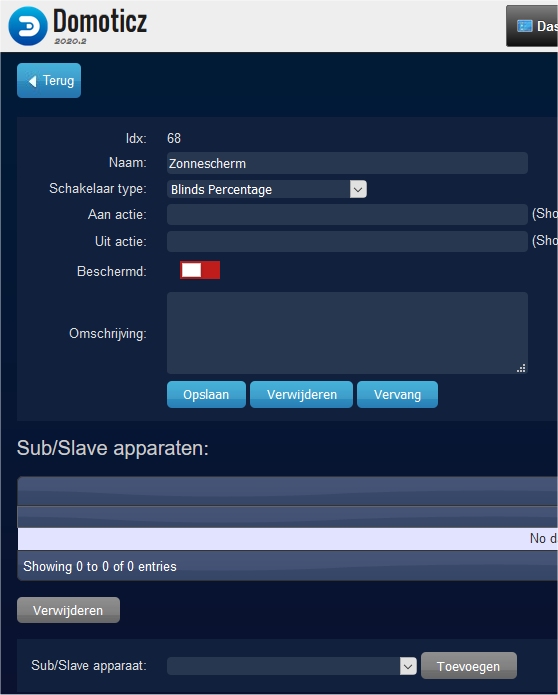Screen dimensions: 558x695
Task: Click gray Verwijderen below the table
Action: coord(68,610)
